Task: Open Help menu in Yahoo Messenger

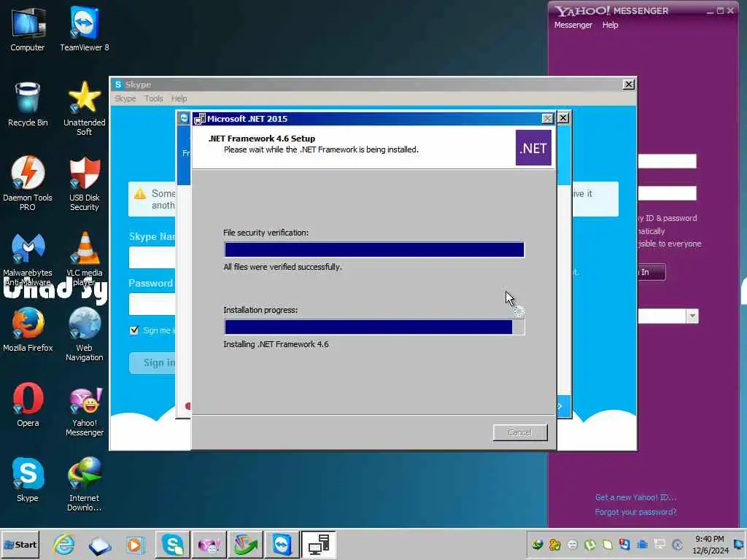Action: coord(611,25)
